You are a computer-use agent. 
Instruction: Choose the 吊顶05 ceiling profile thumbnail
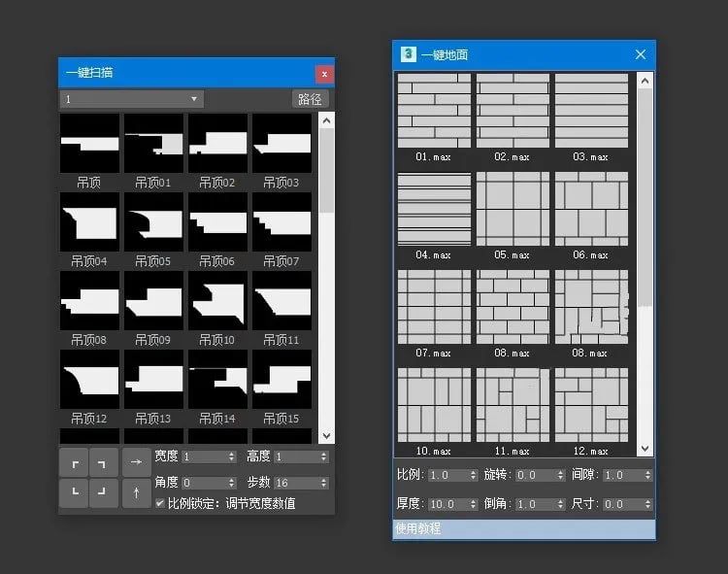pos(153,222)
